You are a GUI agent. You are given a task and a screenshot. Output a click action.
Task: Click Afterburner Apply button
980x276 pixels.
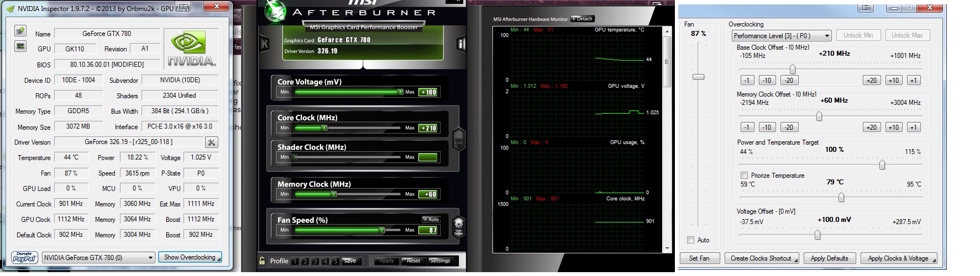point(387,261)
